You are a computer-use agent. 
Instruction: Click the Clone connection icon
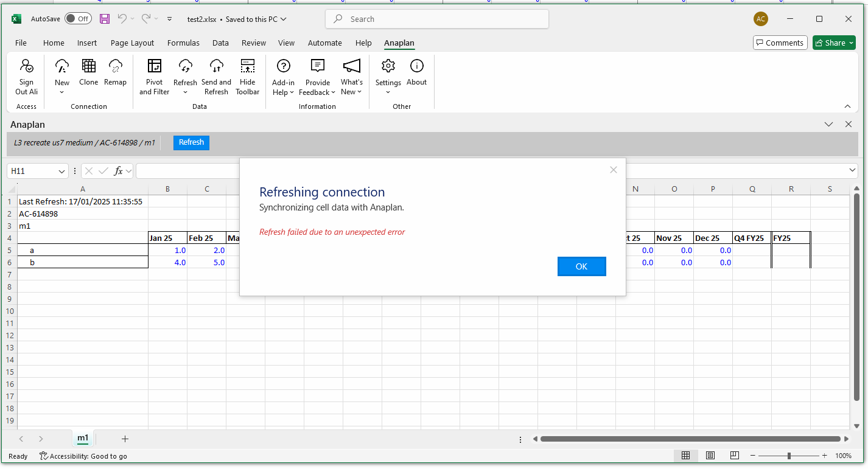[88, 67]
